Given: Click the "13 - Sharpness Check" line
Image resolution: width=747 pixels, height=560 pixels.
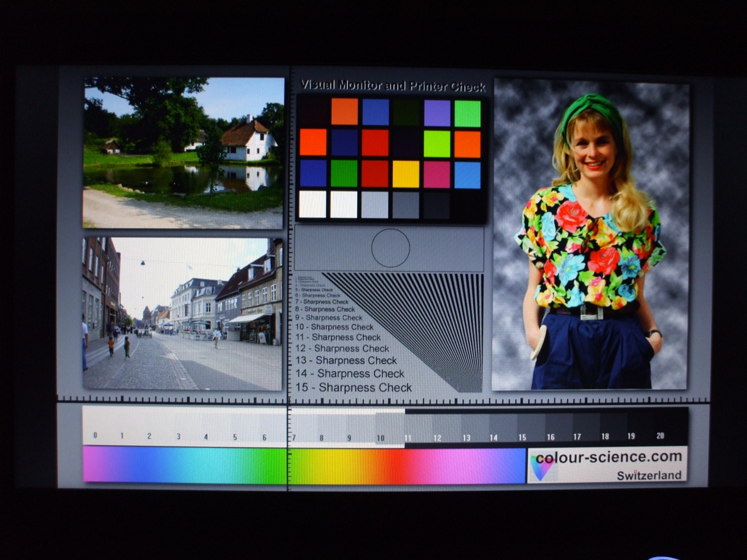Looking at the screenshot, I should point(346,360).
